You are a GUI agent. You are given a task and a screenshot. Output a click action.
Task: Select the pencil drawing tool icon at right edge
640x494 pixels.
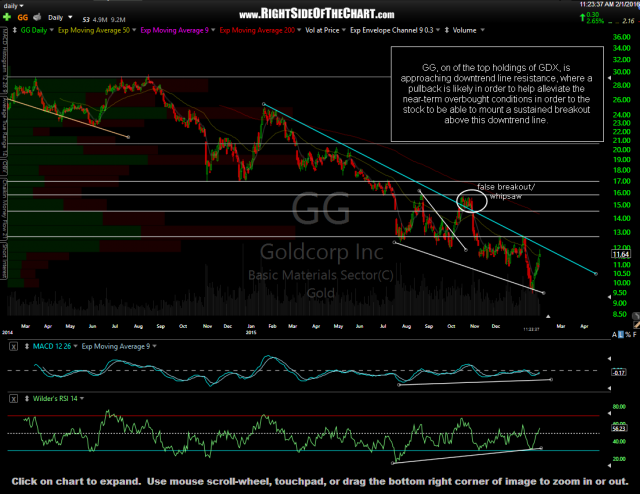pyautogui.click(x=636, y=325)
